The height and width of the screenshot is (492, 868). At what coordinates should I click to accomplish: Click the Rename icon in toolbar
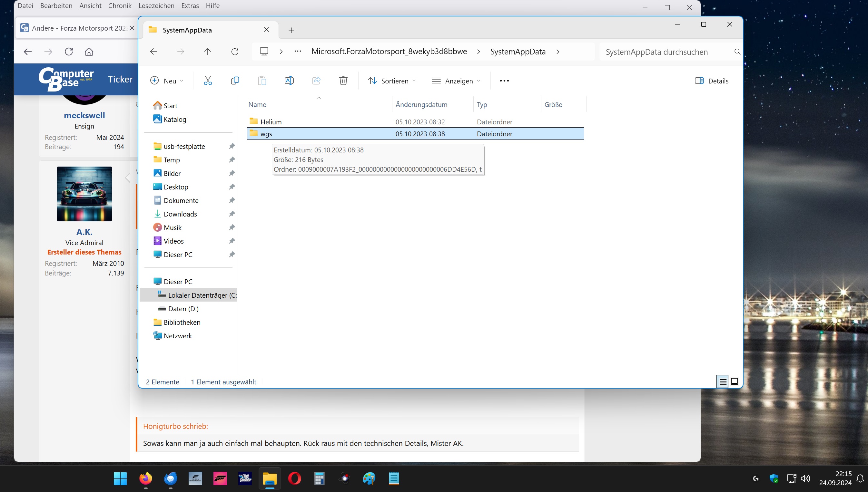[289, 81]
